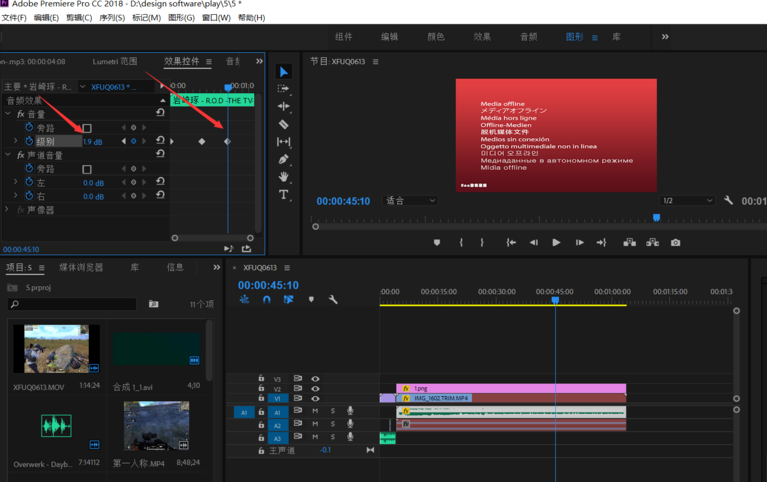Enable the 旁路 checkbox under 音量
767x482 pixels.
pyautogui.click(x=87, y=128)
